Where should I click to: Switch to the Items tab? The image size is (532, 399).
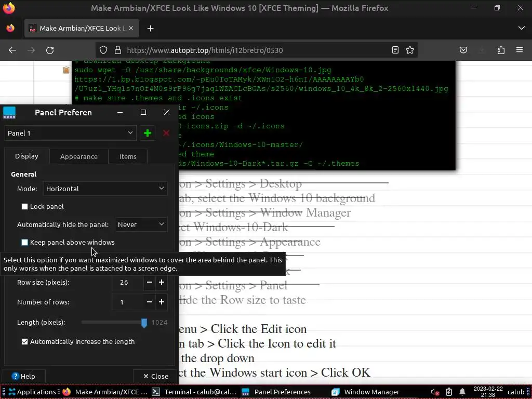point(128,156)
